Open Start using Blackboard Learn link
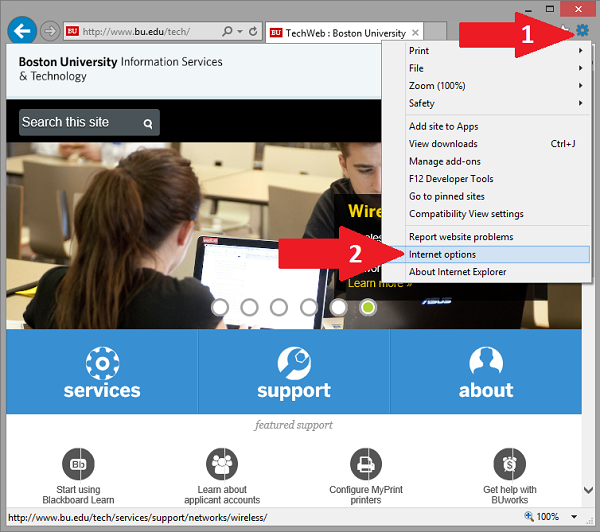Screen dimensions: 600x532 tap(78, 495)
